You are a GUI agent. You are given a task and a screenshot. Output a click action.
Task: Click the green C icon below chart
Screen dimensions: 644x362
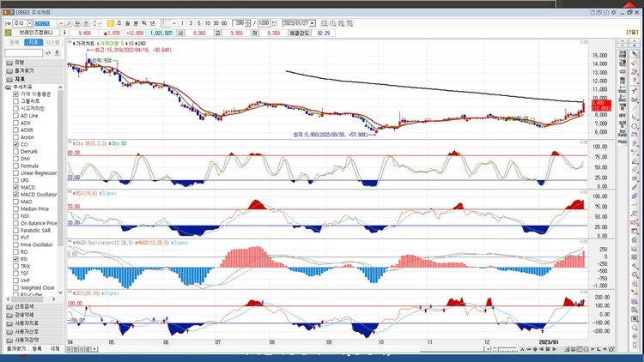pyautogui.click(x=567, y=349)
